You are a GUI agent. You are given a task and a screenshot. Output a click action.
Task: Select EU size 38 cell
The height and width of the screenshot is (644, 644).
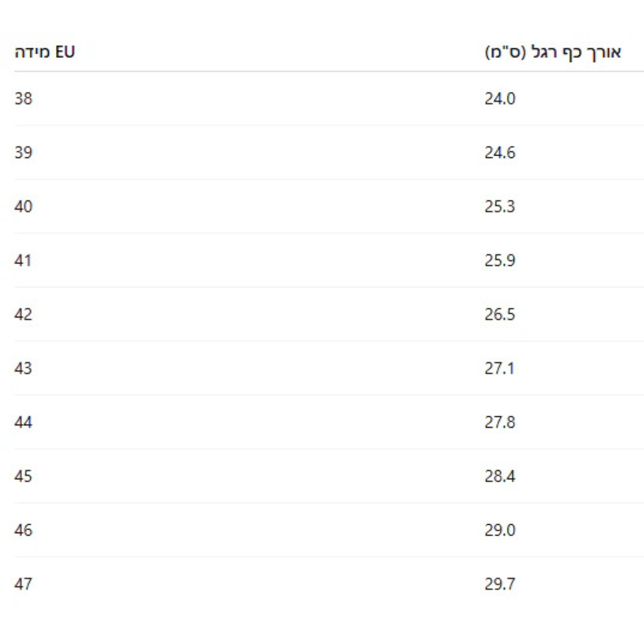[23, 98]
